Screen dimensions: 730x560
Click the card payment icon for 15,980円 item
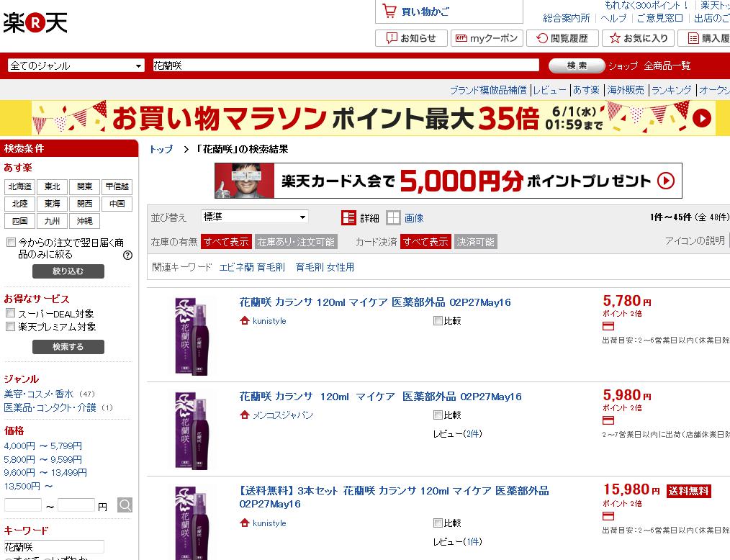pos(608,516)
